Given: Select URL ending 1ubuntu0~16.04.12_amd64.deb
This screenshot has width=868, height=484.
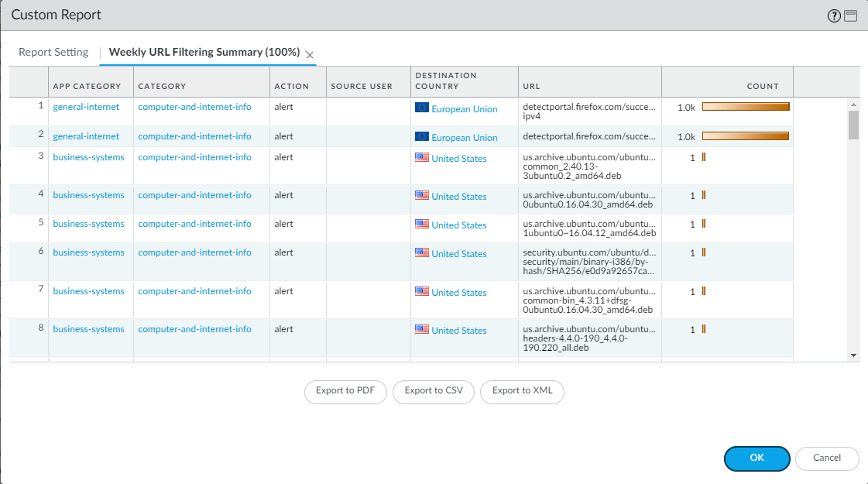Looking at the screenshot, I should [589, 228].
